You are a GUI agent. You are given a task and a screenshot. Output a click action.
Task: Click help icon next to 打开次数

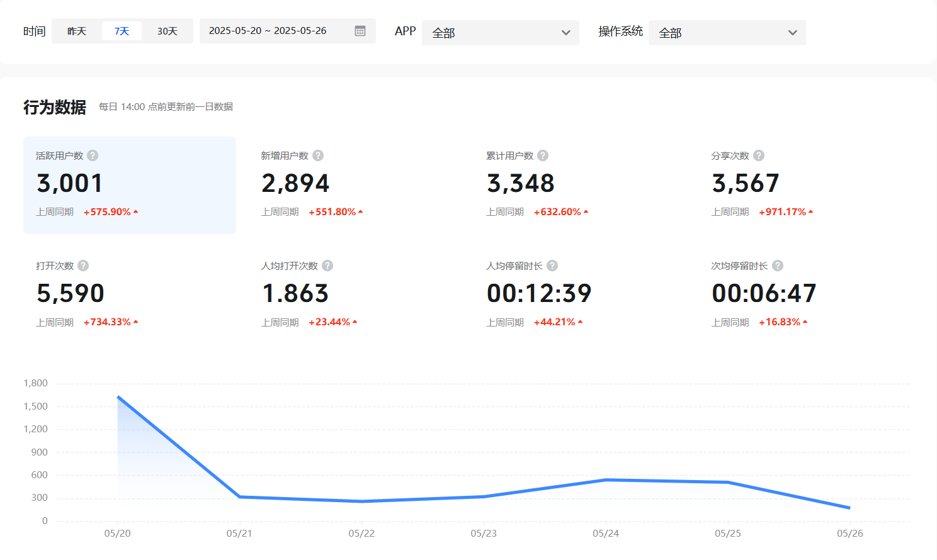(83, 266)
